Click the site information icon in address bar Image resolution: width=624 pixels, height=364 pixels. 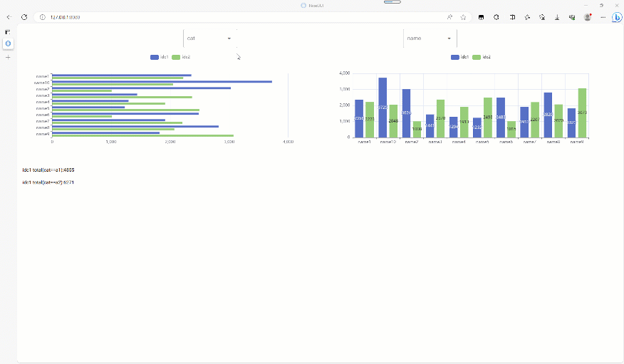tap(42, 17)
